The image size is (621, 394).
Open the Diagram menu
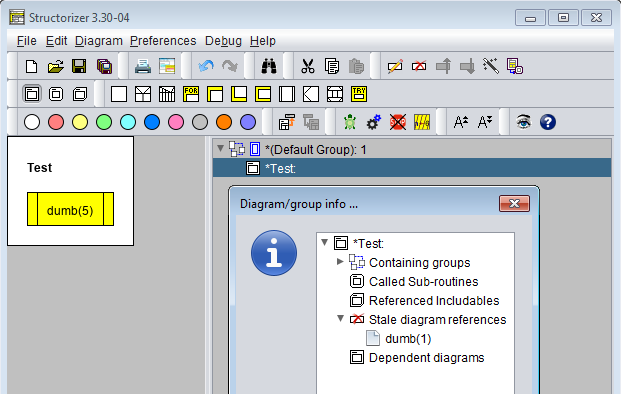99,41
